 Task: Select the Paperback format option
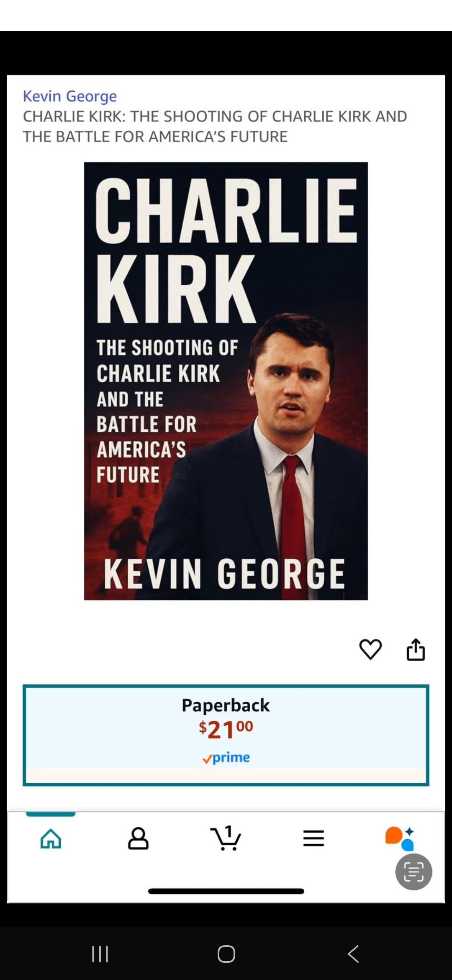pyautogui.click(x=226, y=735)
